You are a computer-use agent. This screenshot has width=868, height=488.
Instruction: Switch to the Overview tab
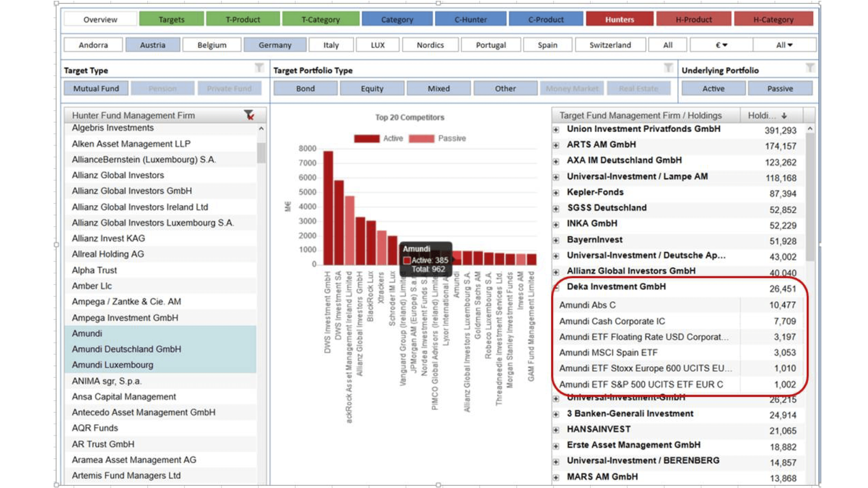coord(100,19)
